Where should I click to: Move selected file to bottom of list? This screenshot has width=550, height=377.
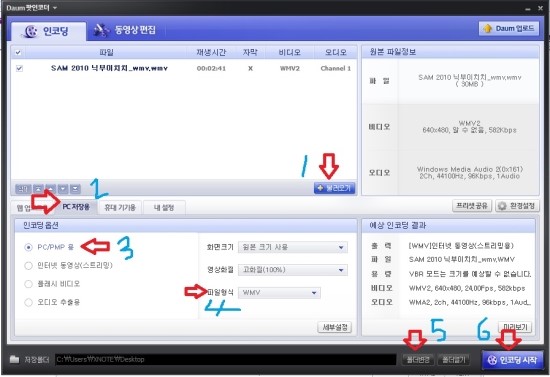75,189
